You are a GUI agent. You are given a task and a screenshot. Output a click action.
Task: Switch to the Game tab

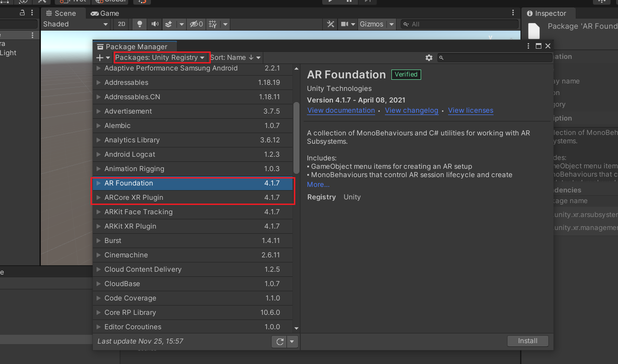(105, 13)
